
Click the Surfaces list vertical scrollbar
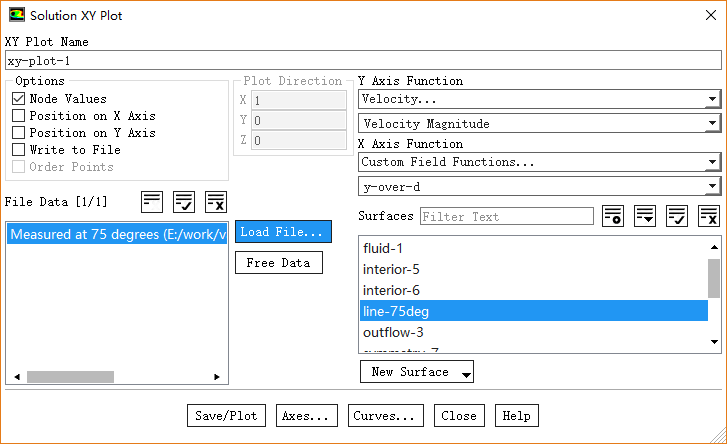(714, 279)
